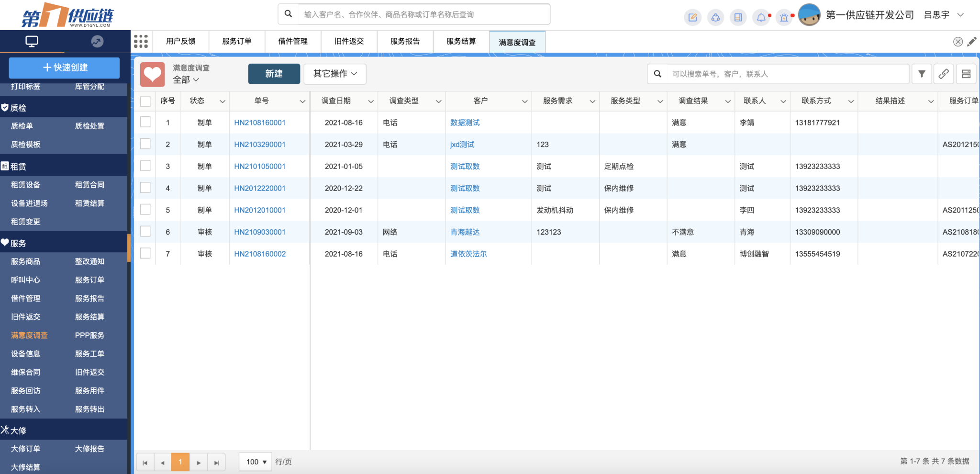Expand the 全部 view dropdown

click(186, 80)
